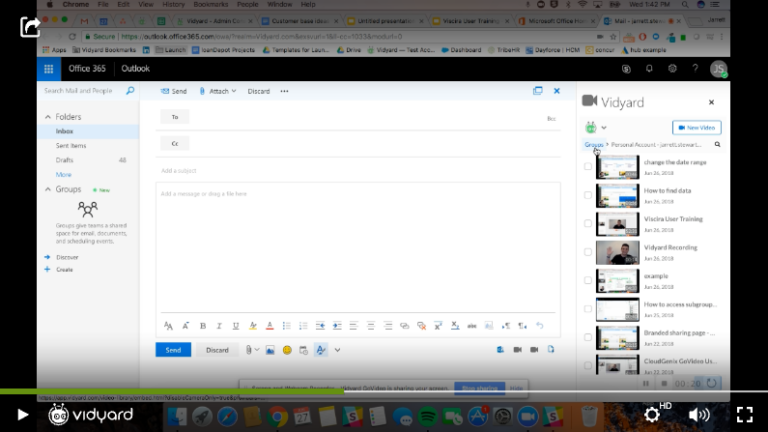Collapse the Groups section
This screenshot has width=768, height=432.
(48, 189)
